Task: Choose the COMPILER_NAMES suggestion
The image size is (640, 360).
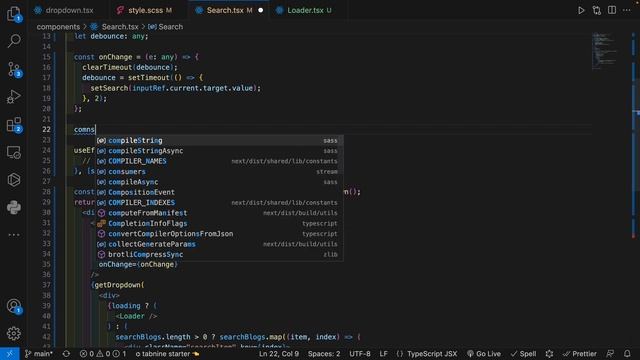Action: click(219, 161)
